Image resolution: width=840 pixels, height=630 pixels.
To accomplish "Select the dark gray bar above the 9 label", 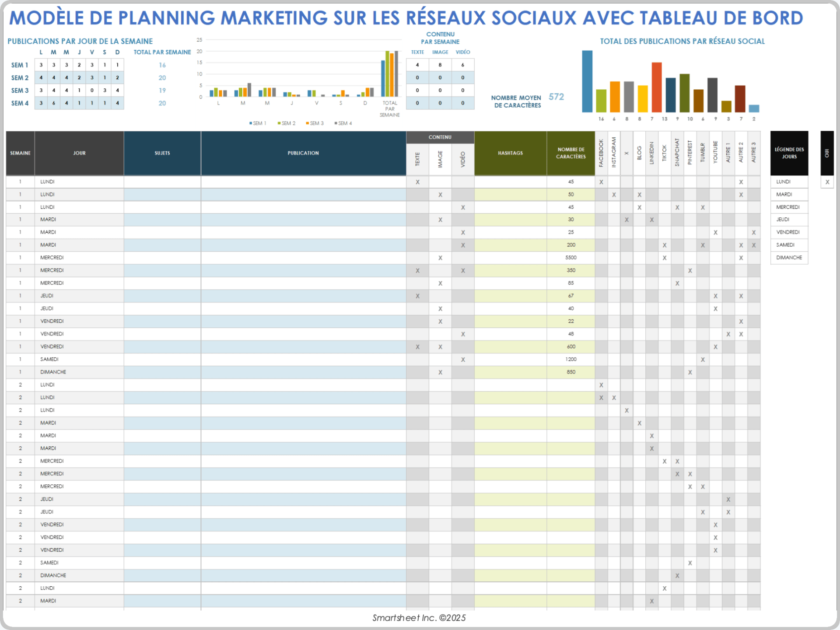I will tap(712, 95).
